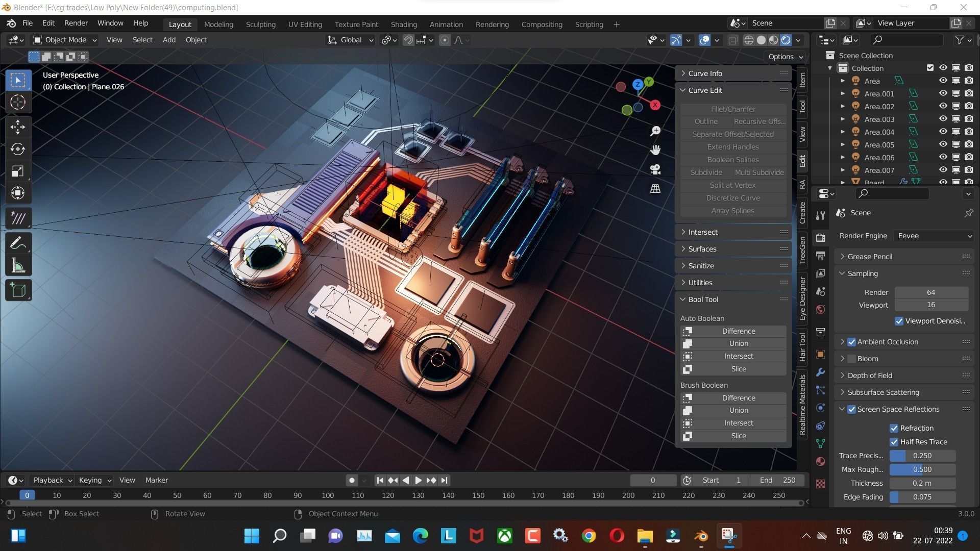Adjust the Edge Fading slider
Image resolution: width=980 pixels, height=551 pixels.
tap(922, 497)
